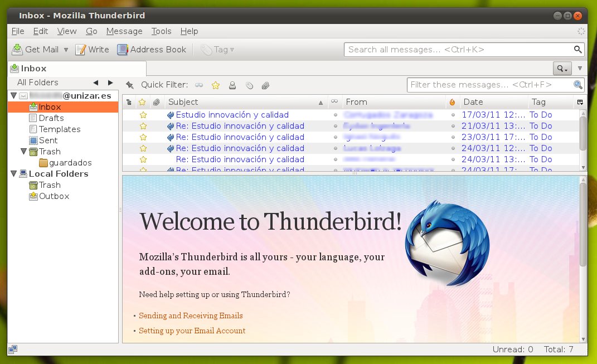The image size is (597, 364).
Task: Open the Message menu
Action: (x=124, y=31)
